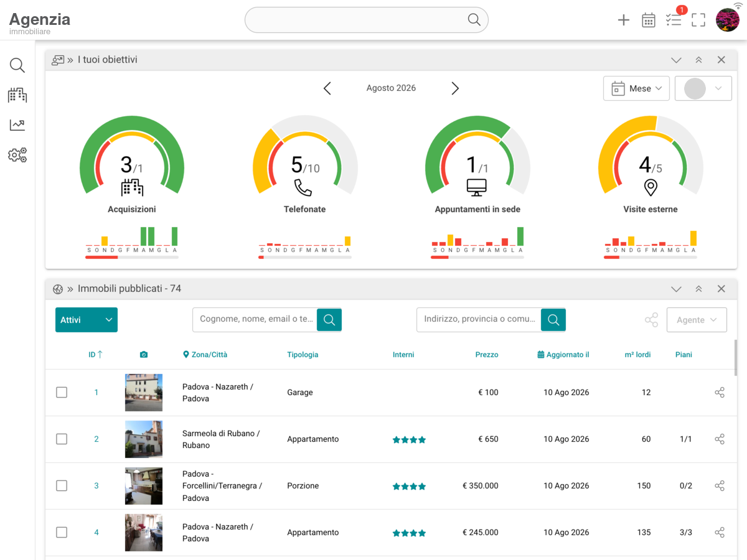
Task: Open property ID 3 link
Action: pos(96,486)
